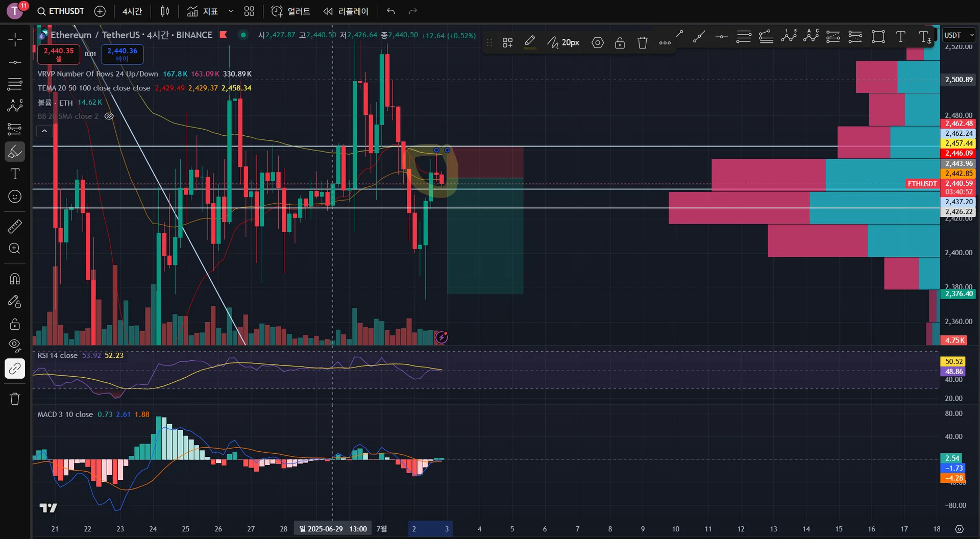Activate the zoom-in tool
Image resolution: width=980 pixels, height=539 pixels.
point(15,249)
